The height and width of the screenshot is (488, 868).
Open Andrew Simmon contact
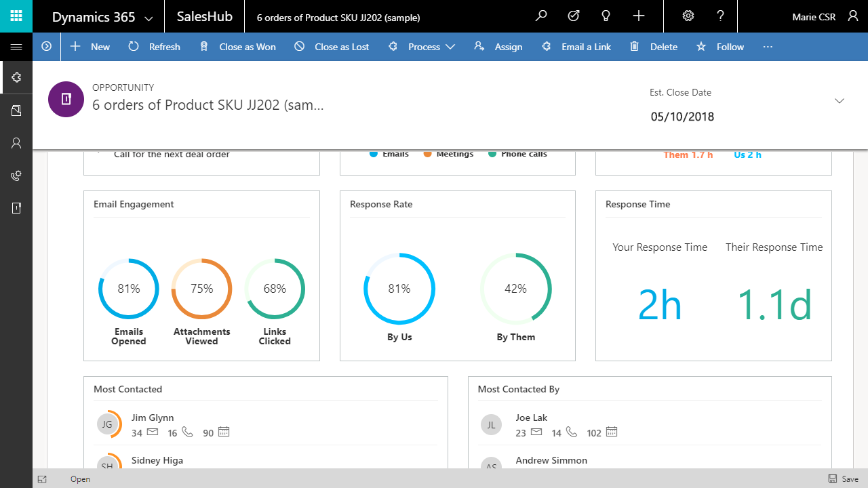[x=551, y=460]
